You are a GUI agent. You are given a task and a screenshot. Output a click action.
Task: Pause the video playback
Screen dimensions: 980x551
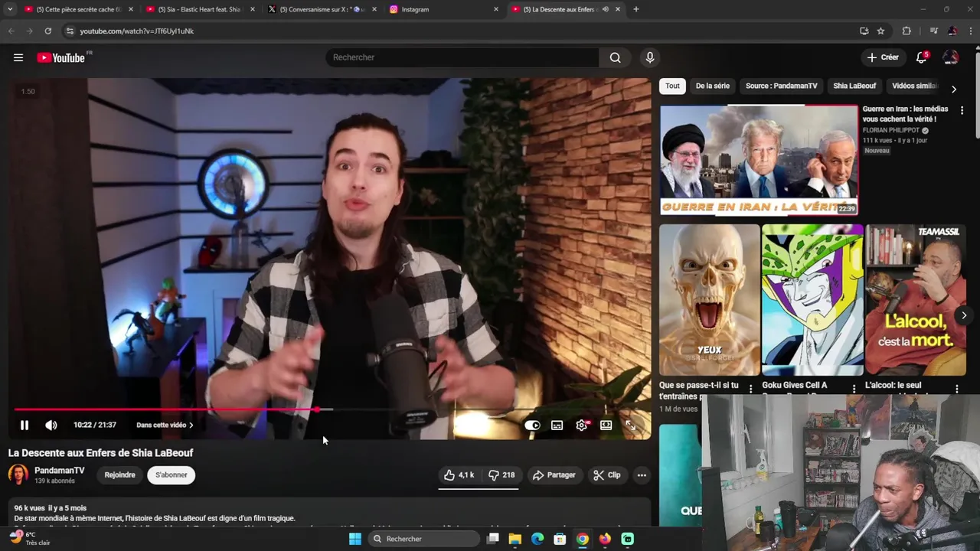pyautogui.click(x=24, y=425)
